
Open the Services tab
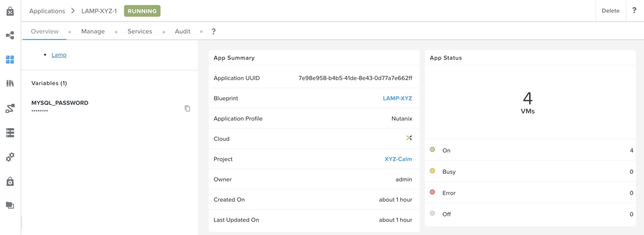click(140, 31)
